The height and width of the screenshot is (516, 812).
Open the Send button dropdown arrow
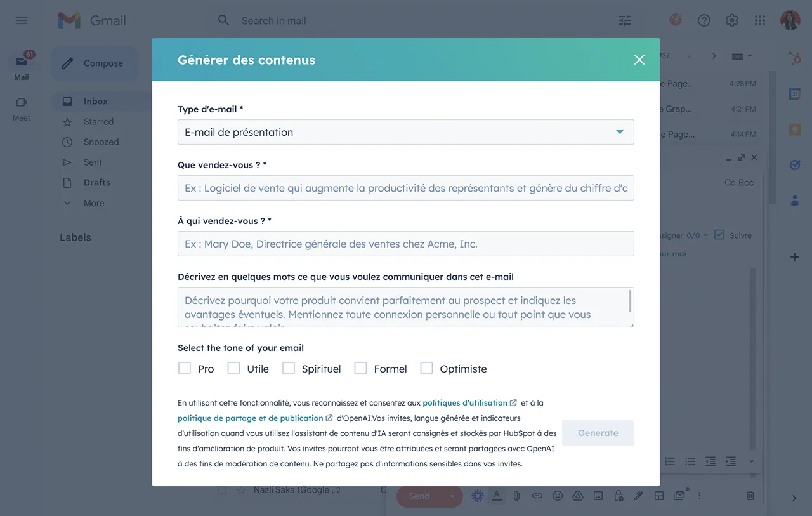tap(450, 496)
